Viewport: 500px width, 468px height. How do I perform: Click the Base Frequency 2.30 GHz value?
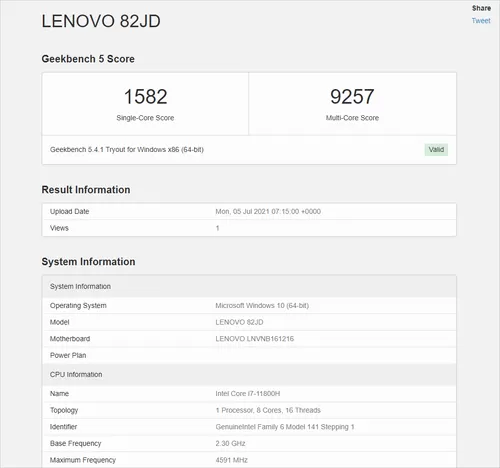coord(230,444)
